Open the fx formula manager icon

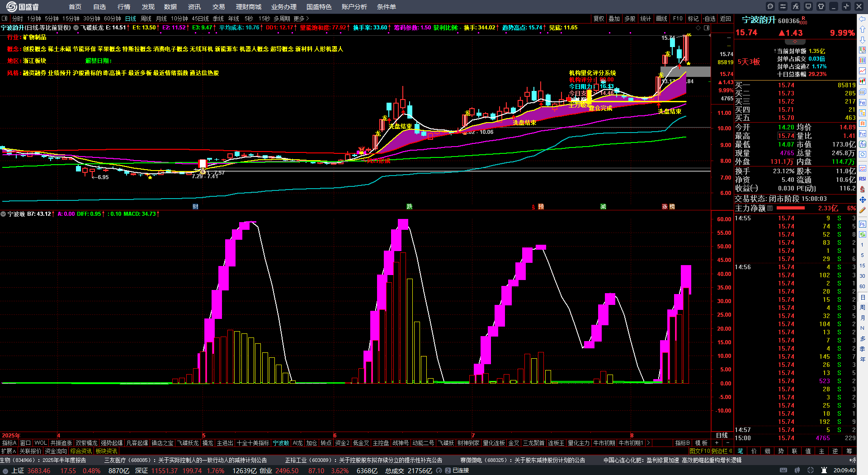796,6
